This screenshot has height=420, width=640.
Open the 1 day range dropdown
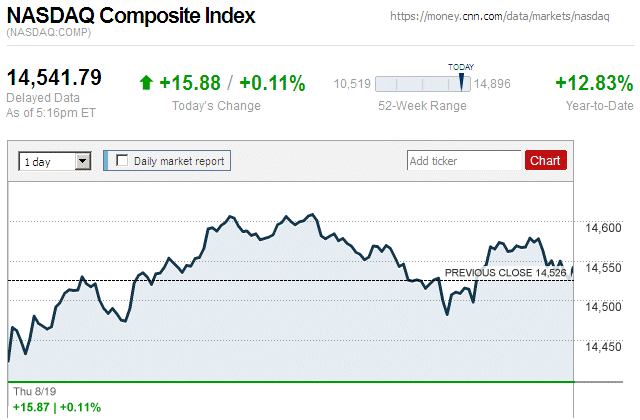coord(55,160)
